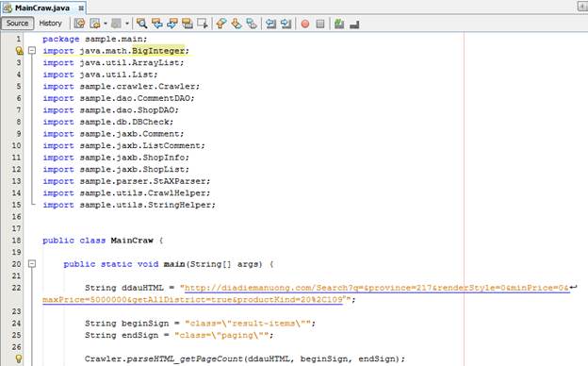Screen dimensions: 588x366
Task: Click 'import java.util.List;' line
Action: pyautogui.click(x=100, y=75)
